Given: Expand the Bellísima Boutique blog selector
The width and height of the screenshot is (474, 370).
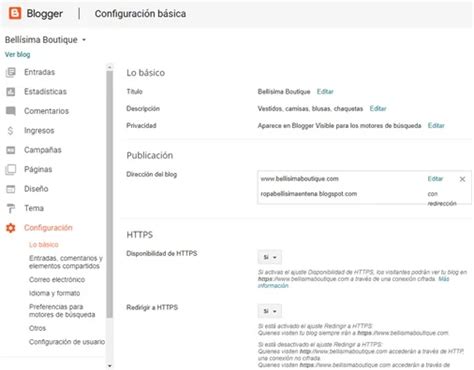Looking at the screenshot, I should tap(84, 40).
